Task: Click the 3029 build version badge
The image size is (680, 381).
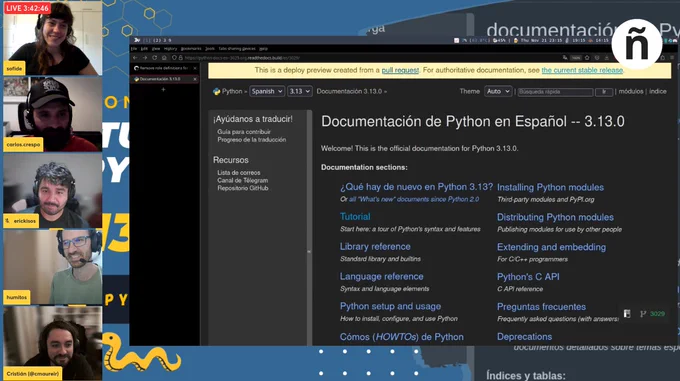Action: coord(657,314)
